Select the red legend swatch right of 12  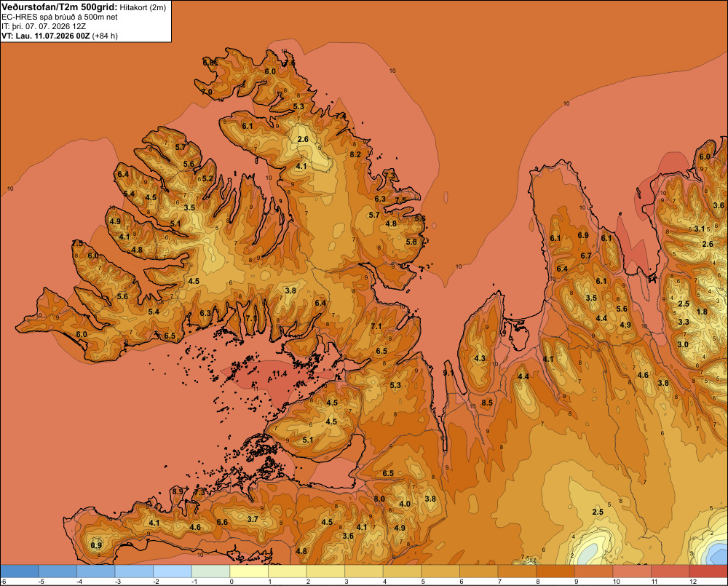708,571
